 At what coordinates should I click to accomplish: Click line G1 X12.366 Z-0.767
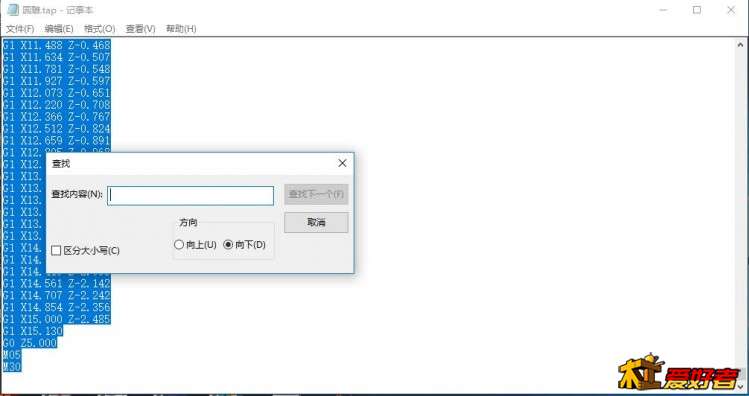tap(56, 117)
